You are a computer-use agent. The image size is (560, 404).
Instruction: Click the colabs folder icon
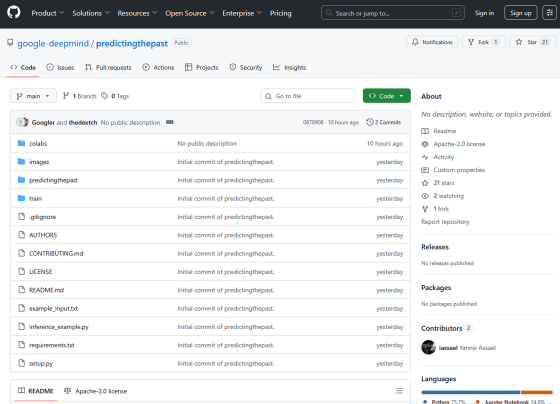(21, 143)
